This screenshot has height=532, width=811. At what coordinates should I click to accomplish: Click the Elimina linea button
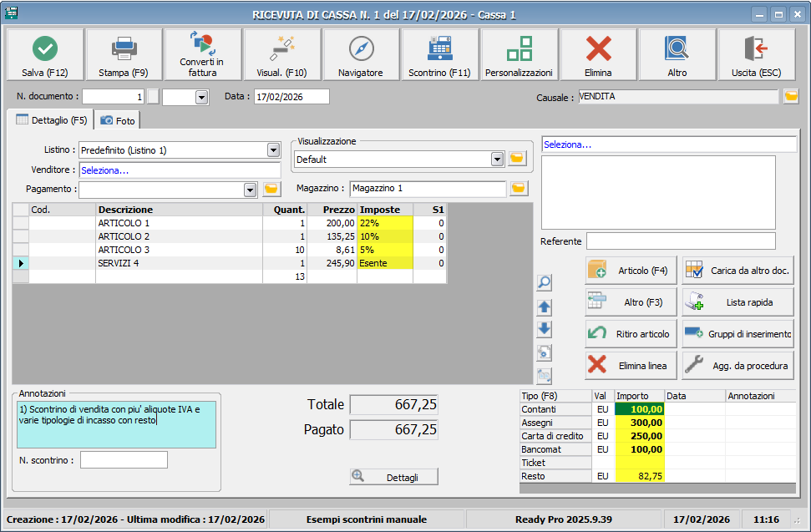coord(631,365)
